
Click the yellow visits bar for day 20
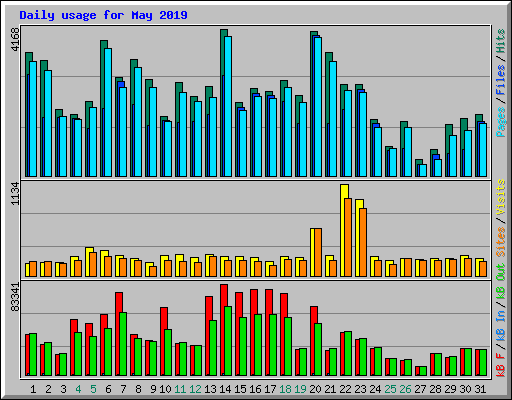[x=313, y=252]
